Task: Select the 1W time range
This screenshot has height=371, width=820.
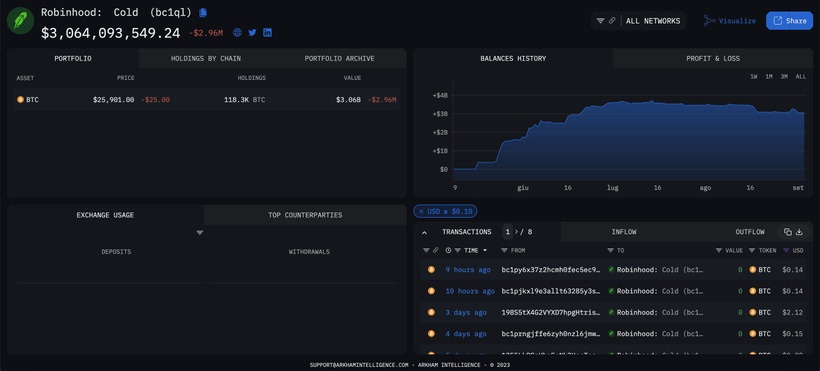Action: click(x=754, y=76)
